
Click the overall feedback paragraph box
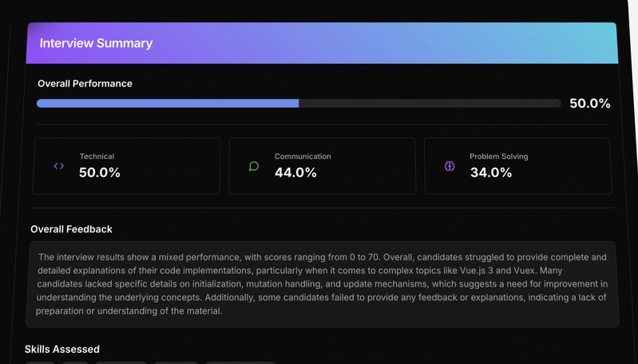[321, 284]
